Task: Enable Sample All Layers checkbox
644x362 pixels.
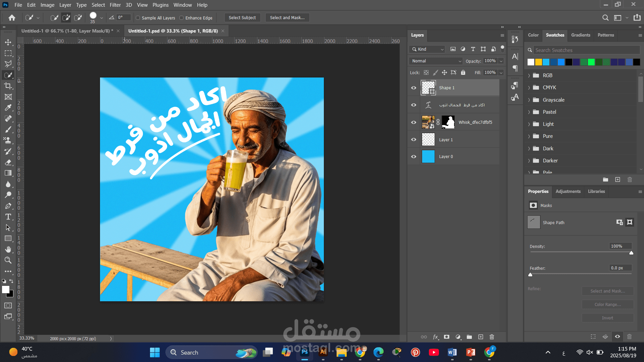Action: (138, 18)
